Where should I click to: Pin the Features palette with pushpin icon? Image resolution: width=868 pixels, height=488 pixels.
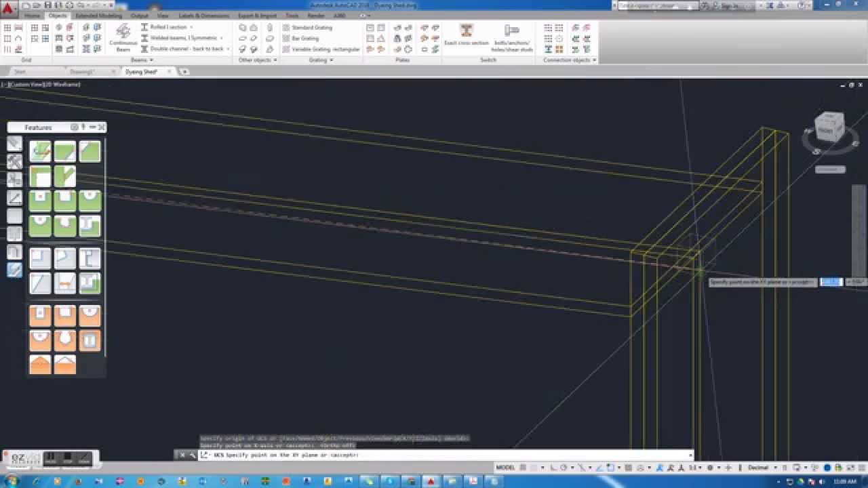83,127
